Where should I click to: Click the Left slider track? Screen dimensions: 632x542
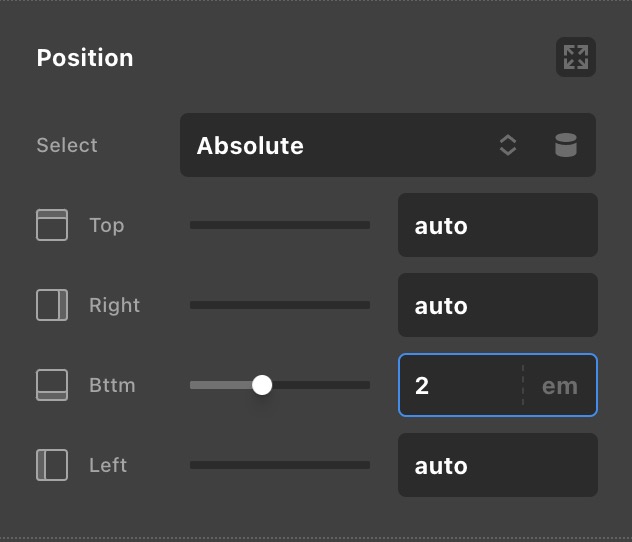click(x=280, y=465)
